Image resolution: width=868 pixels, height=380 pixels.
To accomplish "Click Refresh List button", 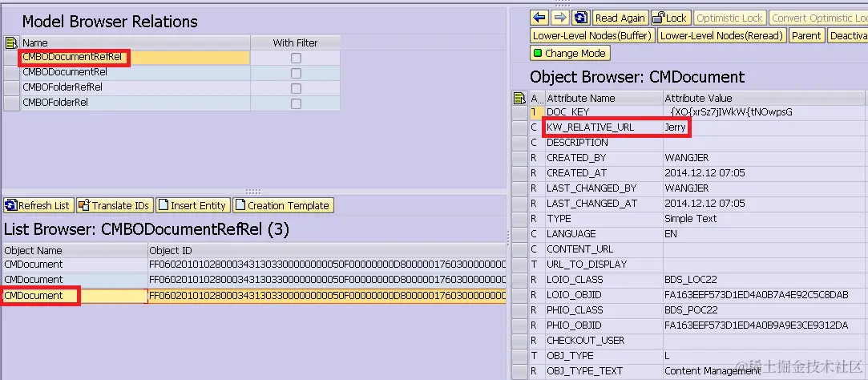I will click(x=38, y=205).
